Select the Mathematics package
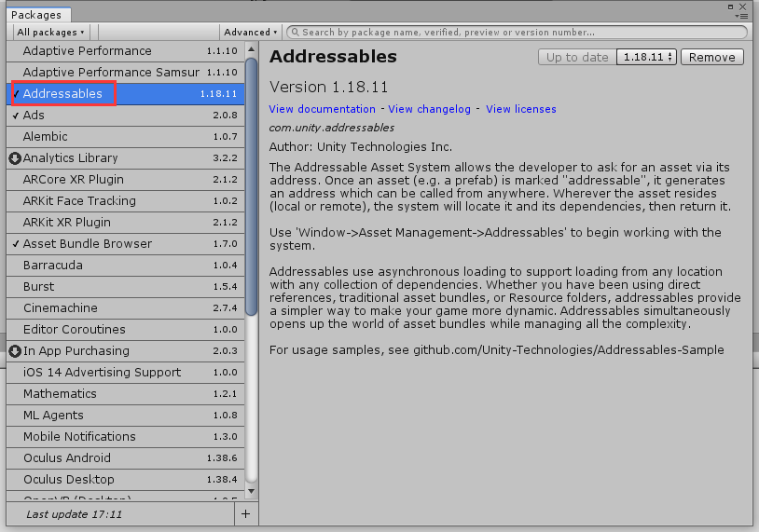 pyautogui.click(x=126, y=394)
